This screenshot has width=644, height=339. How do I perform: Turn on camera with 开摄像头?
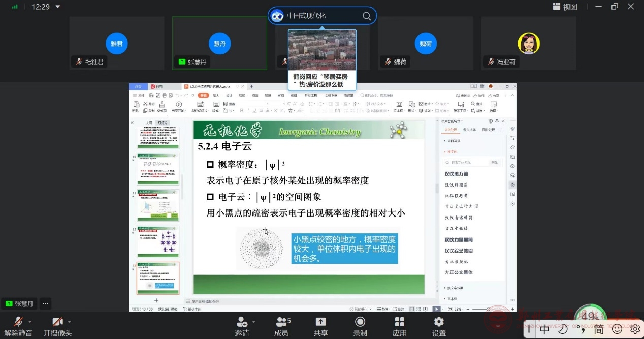point(57,322)
